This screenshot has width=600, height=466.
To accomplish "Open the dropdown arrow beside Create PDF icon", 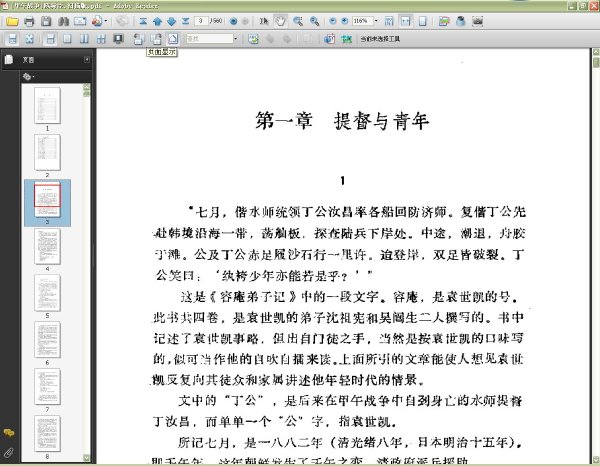I will click(x=106, y=21).
